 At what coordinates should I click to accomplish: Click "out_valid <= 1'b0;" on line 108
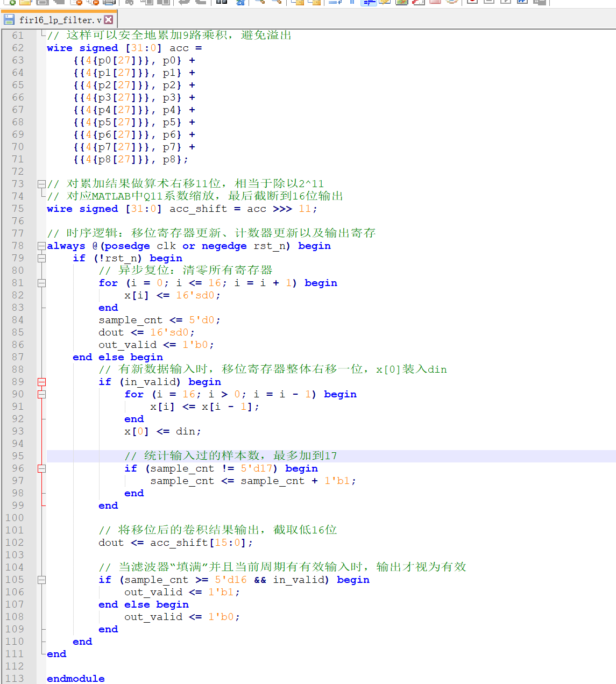[x=182, y=617]
